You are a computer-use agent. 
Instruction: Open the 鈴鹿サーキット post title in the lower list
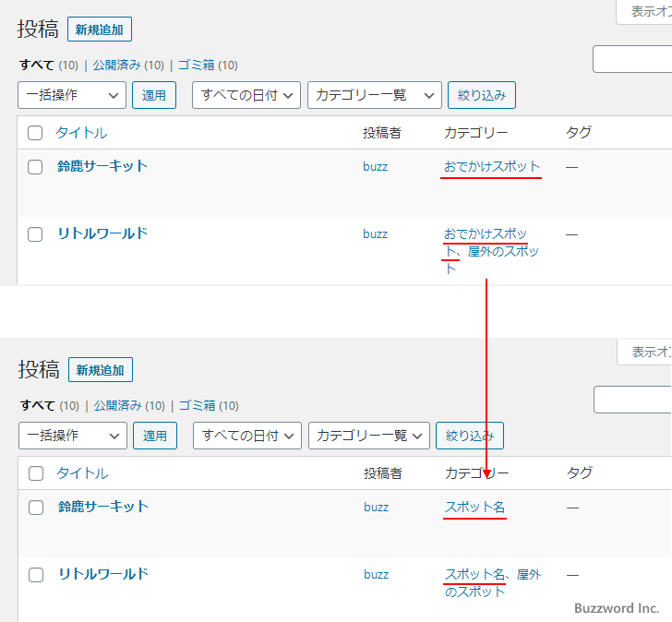tap(103, 507)
